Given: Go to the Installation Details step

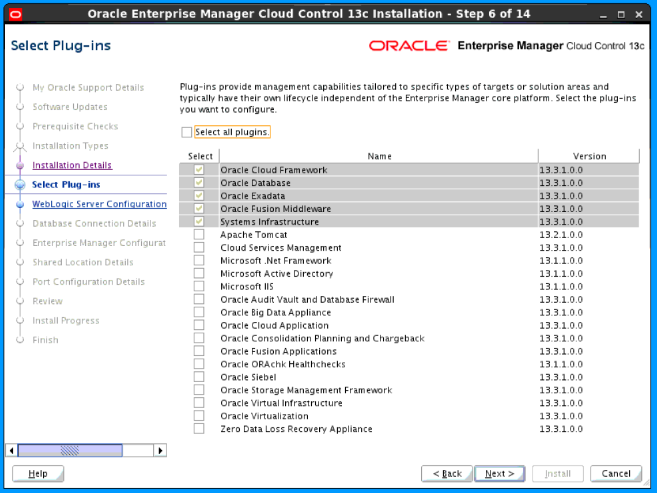Looking at the screenshot, I should [72, 165].
